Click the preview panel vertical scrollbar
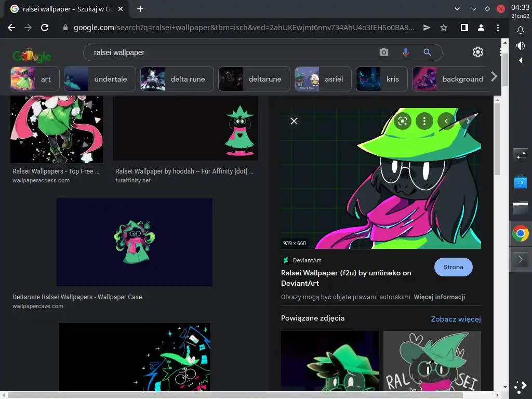This screenshot has width=532, height=399. pyautogui.click(x=497, y=139)
